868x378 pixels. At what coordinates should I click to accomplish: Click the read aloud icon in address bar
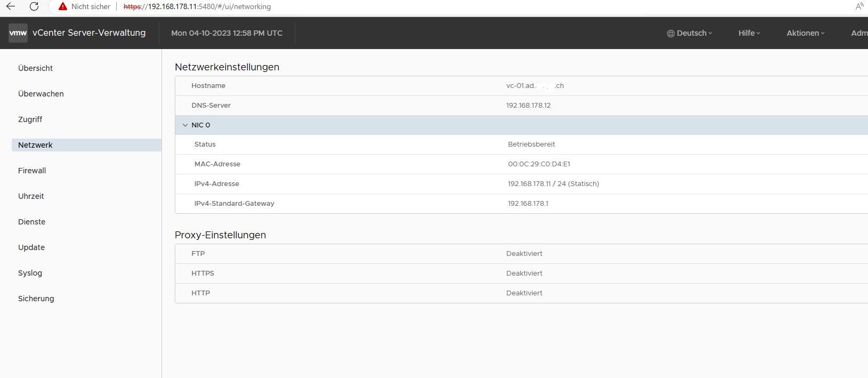click(x=859, y=6)
